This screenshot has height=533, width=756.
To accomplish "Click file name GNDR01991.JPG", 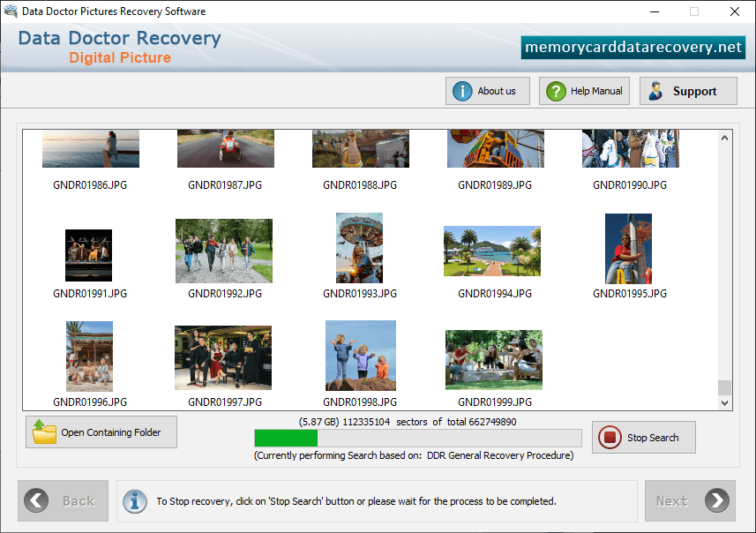I will pos(90,294).
